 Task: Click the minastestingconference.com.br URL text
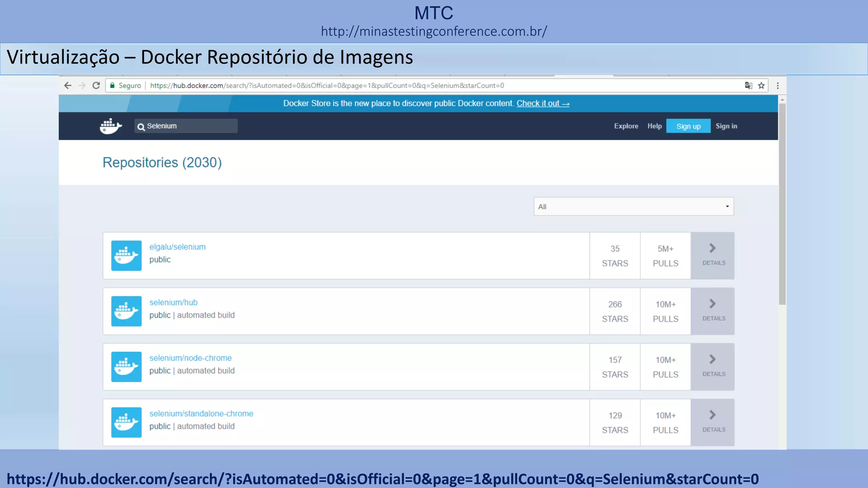pyautogui.click(x=434, y=31)
